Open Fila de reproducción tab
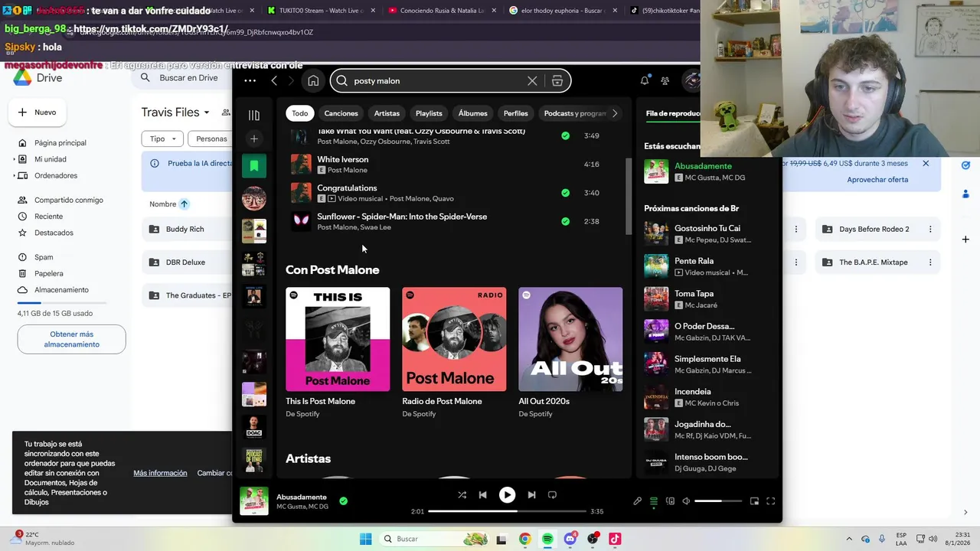 pos(673,113)
